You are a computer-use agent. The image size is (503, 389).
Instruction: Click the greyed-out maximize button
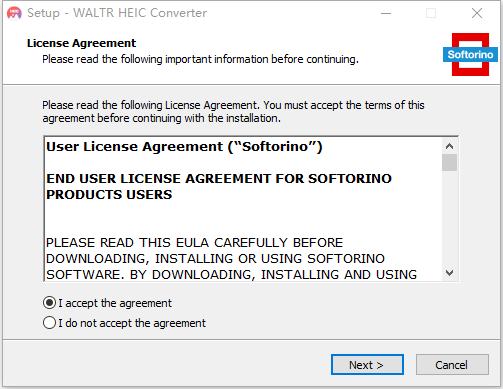click(x=431, y=13)
